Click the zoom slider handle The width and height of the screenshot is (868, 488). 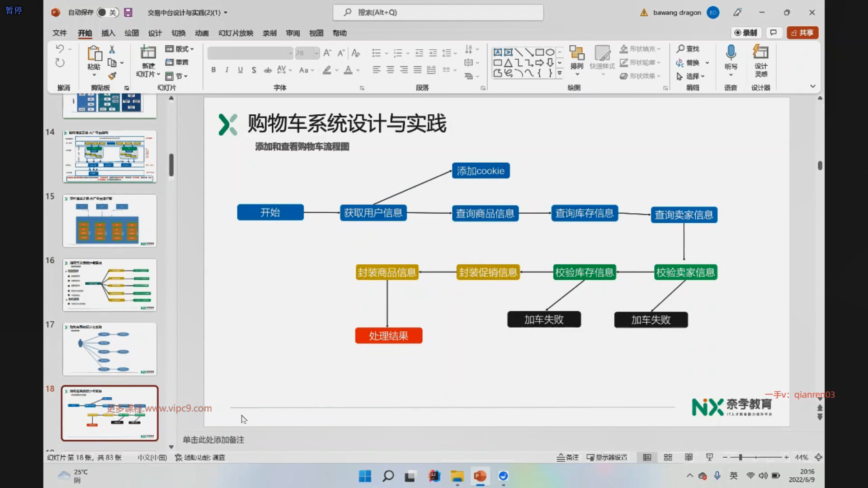[x=741, y=457]
